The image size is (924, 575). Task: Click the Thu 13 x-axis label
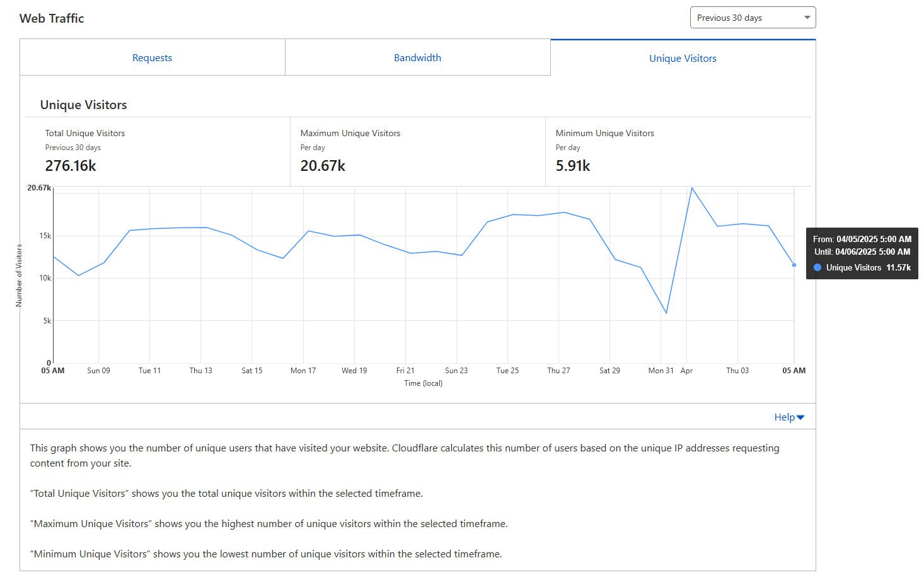coord(201,371)
